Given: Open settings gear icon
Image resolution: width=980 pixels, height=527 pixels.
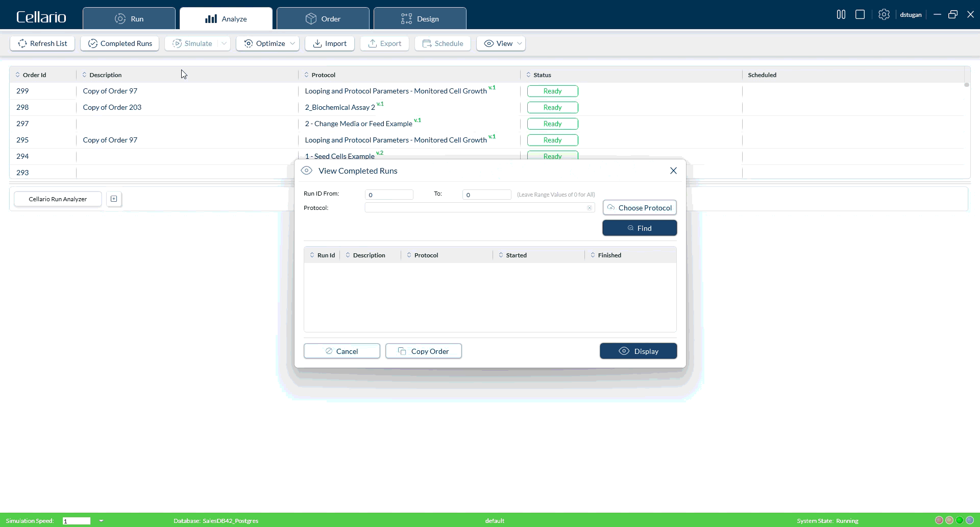Looking at the screenshot, I should (x=884, y=14).
